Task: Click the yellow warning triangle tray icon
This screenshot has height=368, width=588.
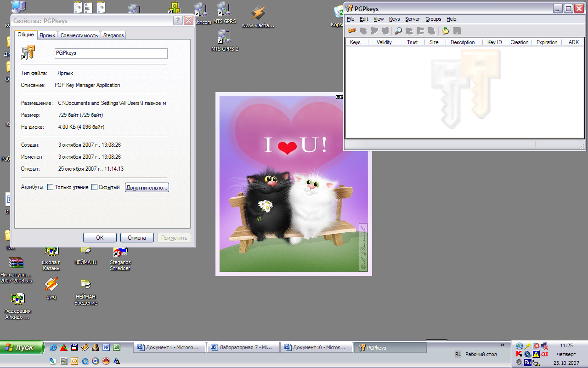Action: [x=536, y=354]
